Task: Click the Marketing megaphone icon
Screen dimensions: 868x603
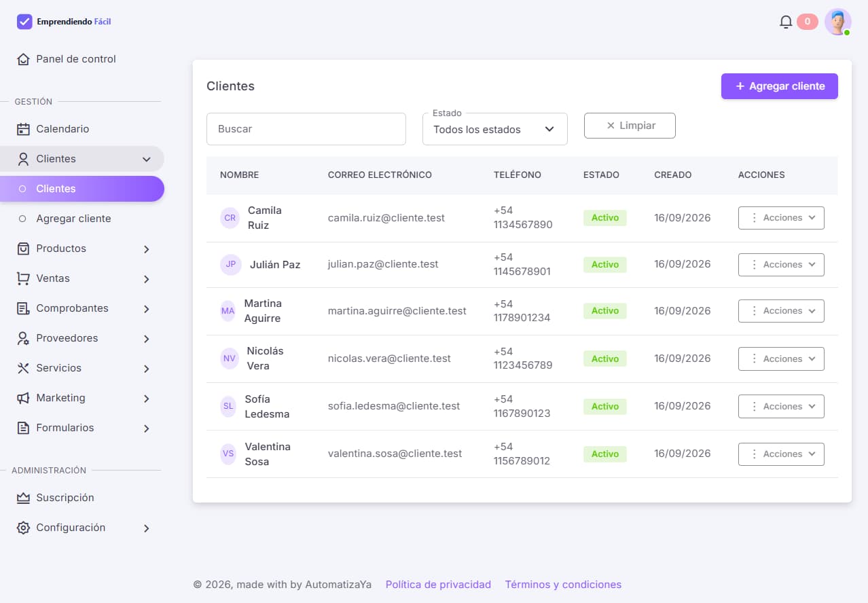Action: [23, 398]
